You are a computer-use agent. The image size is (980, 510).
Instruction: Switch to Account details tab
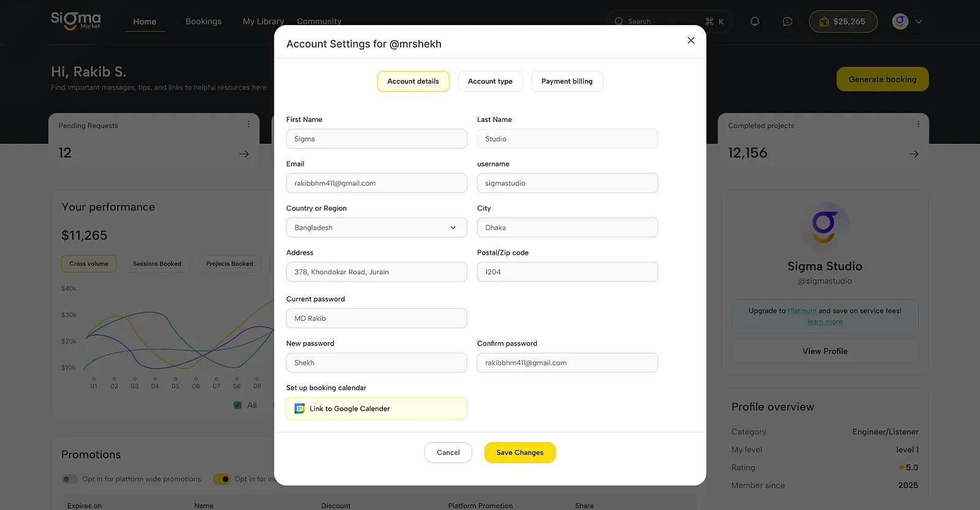click(413, 81)
